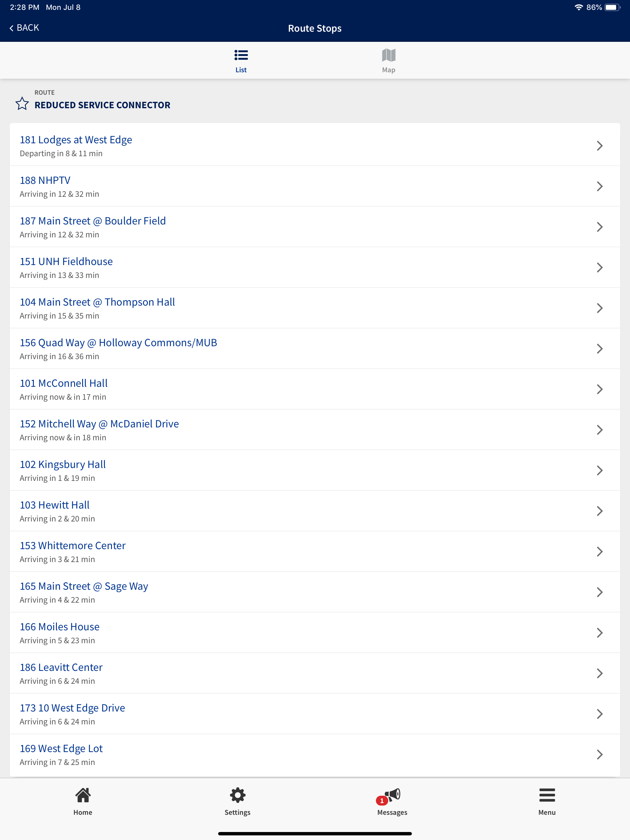Open stop 187 Main Street @ Boulder Field

pos(315,227)
